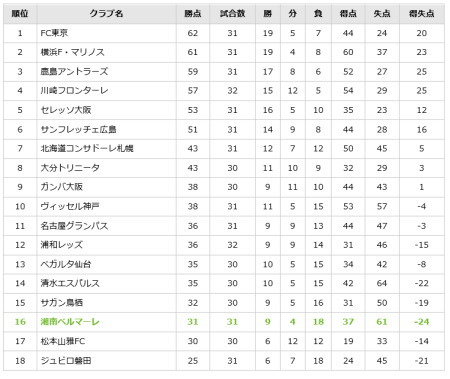Click the FC東京 club name
The width and height of the screenshot is (450, 379).
(54, 33)
